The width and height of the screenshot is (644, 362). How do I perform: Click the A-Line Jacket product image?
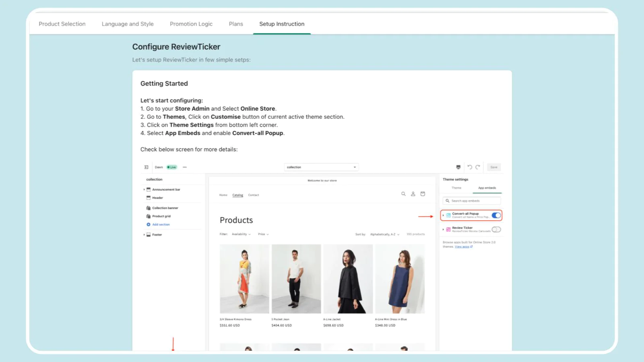348,279
